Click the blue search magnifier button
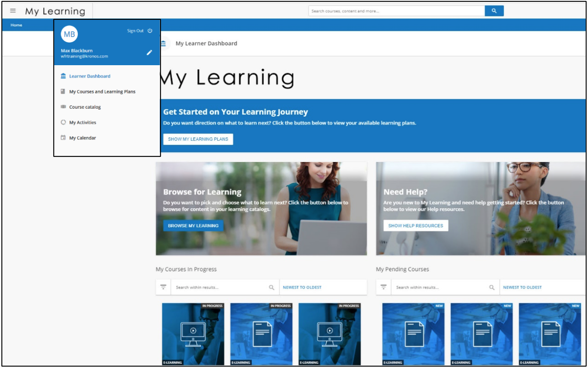The width and height of the screenshot is (588, 368). click(x=494, y=11)
